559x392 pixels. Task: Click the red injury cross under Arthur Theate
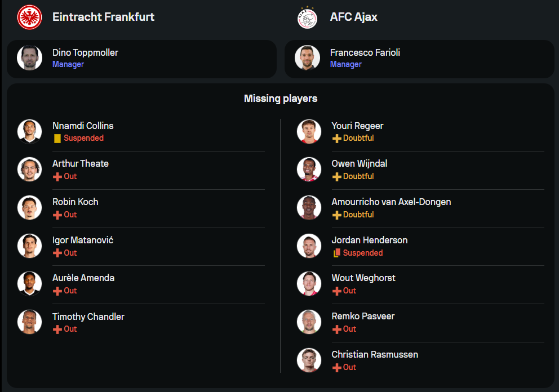[57, 176]
